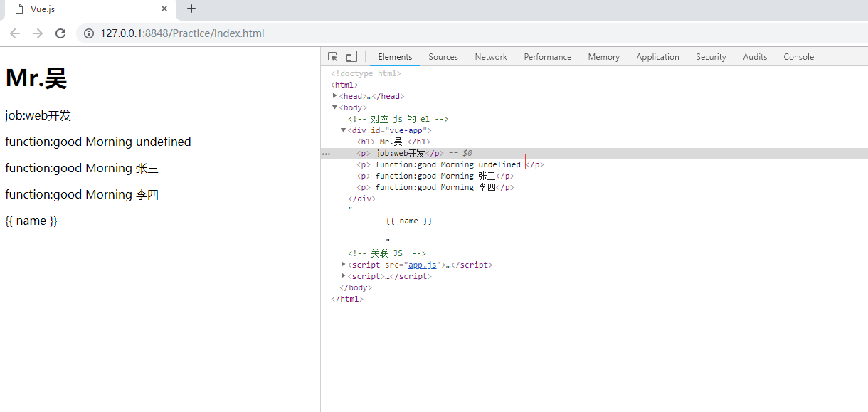Open the Memory panel
The image size is (868, 412).
click(603, 57)
